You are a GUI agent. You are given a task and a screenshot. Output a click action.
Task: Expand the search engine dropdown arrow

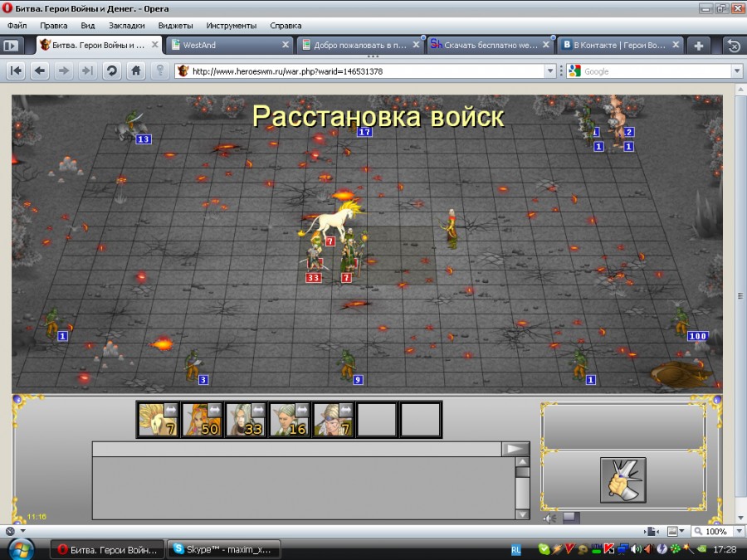[x=737, y=71]
